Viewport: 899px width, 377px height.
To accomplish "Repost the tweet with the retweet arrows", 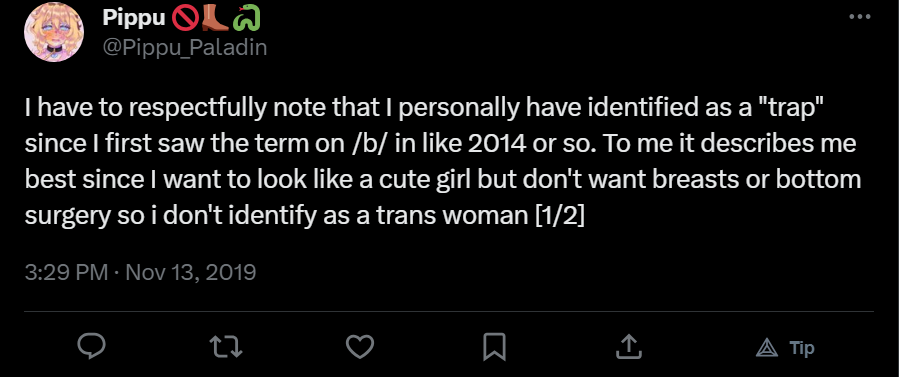I will (x=226, y=347).
